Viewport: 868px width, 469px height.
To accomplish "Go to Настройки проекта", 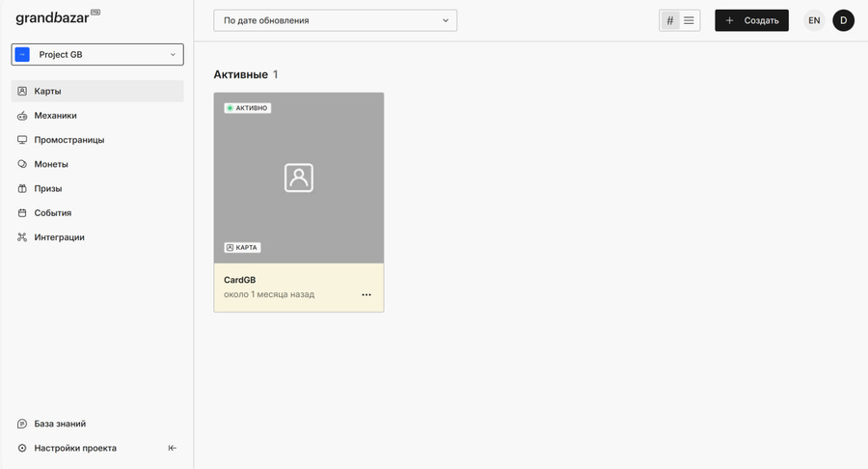I will (75, 448).
